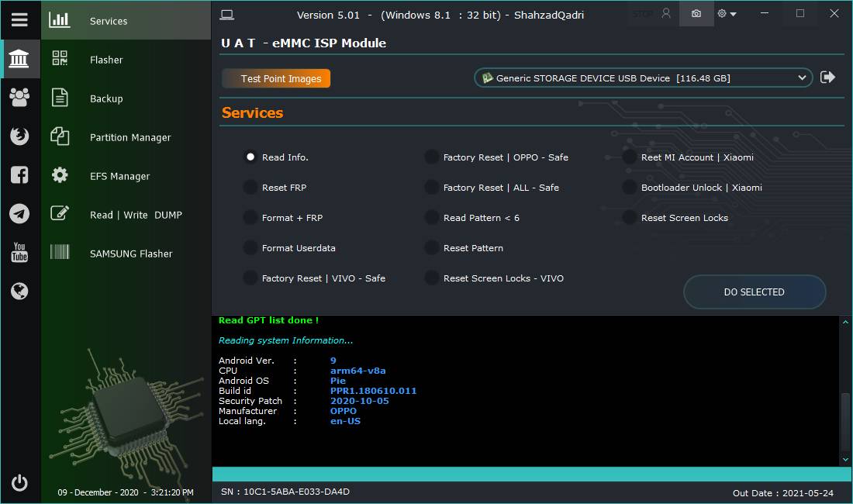
Task: Select the Reset FRP radio option
Action: (250, 188)
